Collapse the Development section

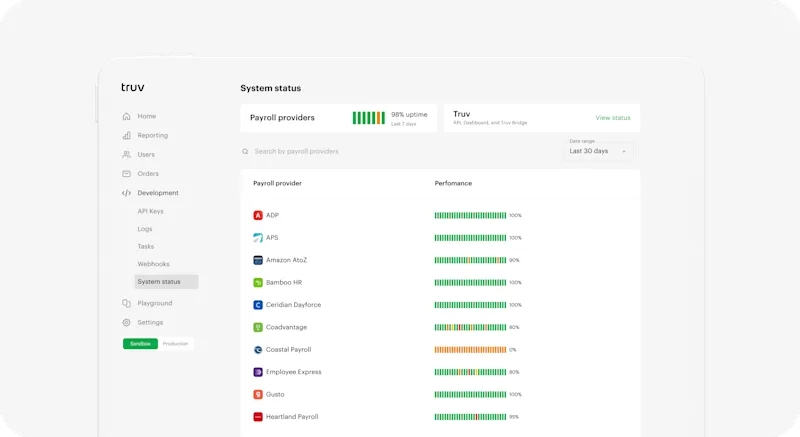point(158,193)
